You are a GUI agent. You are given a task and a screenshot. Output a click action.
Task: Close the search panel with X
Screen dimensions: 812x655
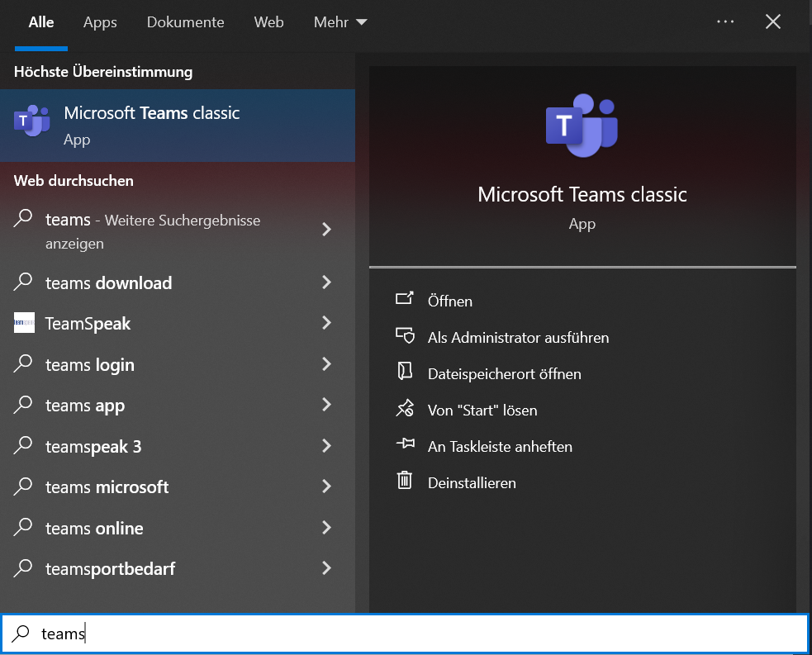click(x=772, y=21)
